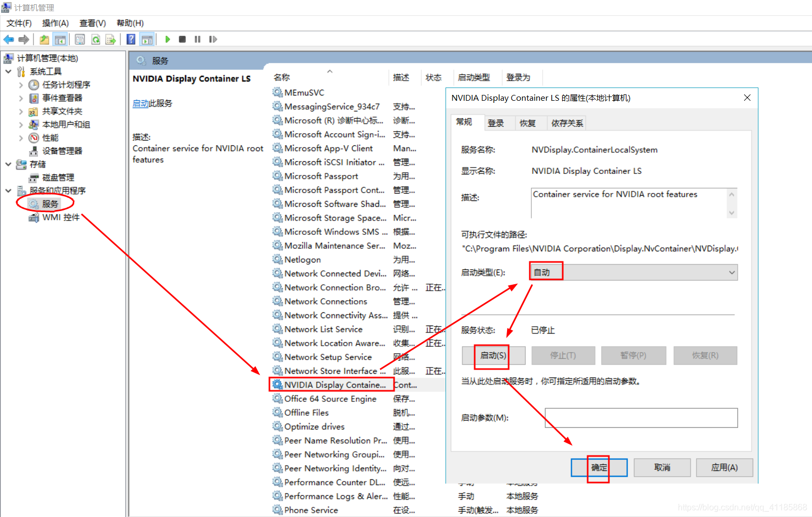Toggle Show/Hide Action Pane toolbar icon

pyautogui.click(x=147, y=39)
